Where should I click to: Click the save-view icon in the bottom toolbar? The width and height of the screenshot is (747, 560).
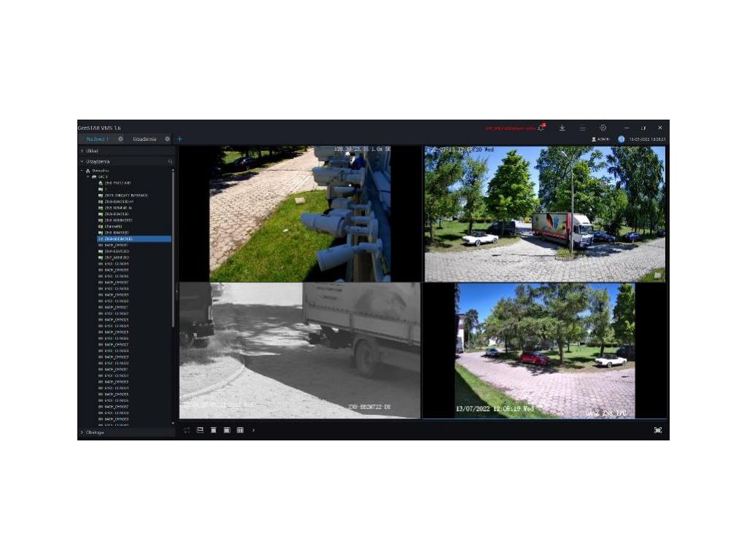pos(200,430)
